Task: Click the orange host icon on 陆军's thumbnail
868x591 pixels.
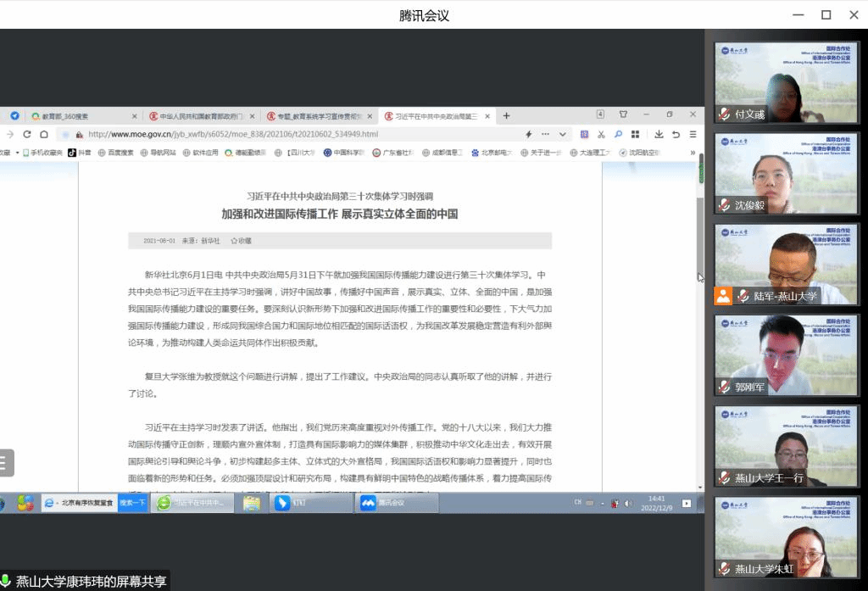Action: click(x=723, y=296)
